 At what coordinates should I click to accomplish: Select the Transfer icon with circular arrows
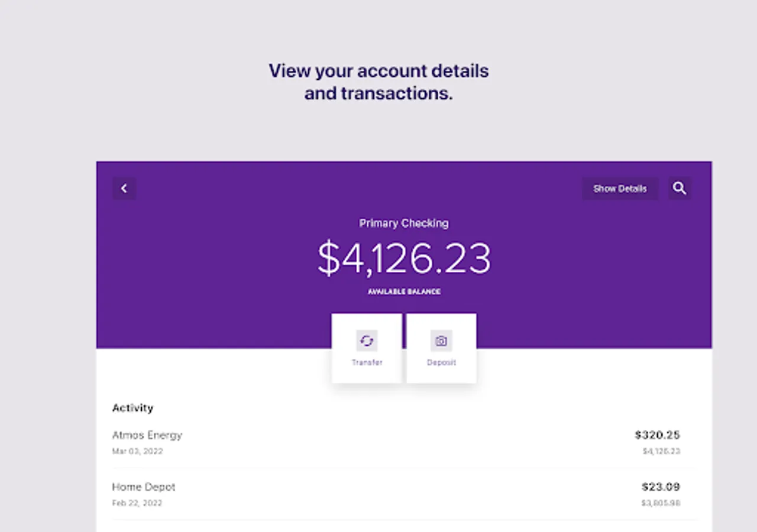click(x=367, y=340)
